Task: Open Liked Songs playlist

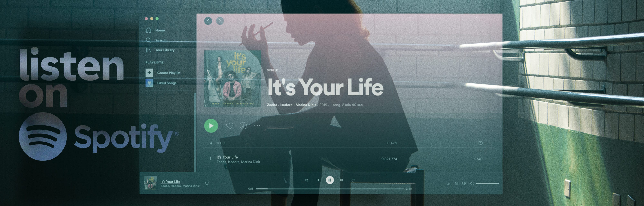Action: [166, 83]
